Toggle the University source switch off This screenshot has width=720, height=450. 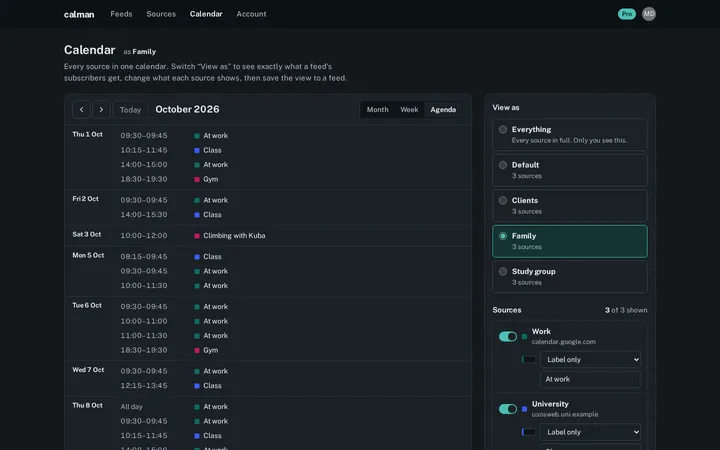[x=508, y=409]
